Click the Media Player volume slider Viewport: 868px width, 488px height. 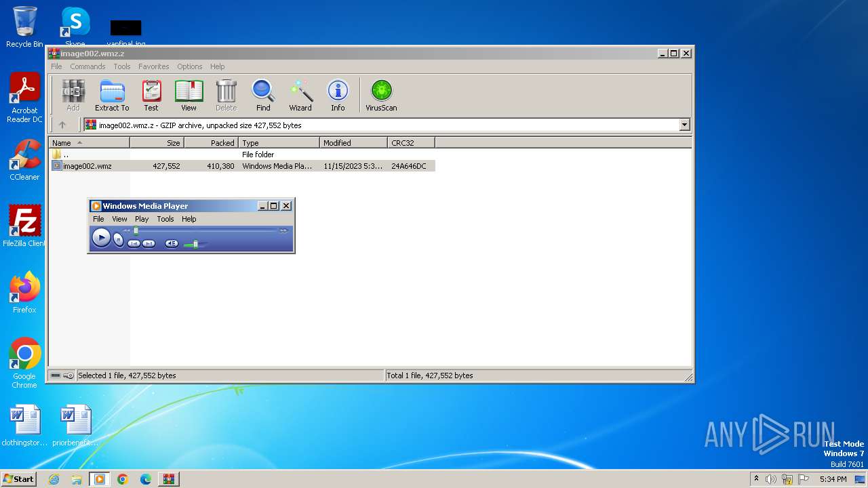pos(195,243)
